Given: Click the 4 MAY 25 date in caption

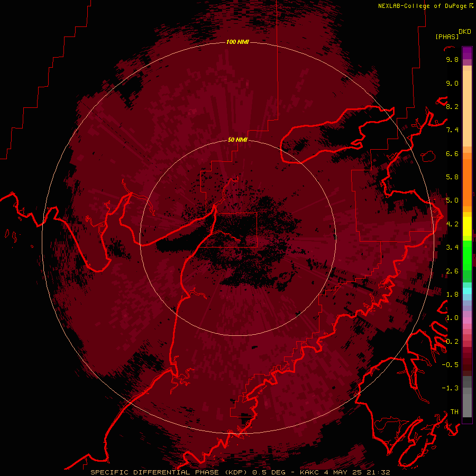Looking at the screenshot, I should click(x=342, y=472).
